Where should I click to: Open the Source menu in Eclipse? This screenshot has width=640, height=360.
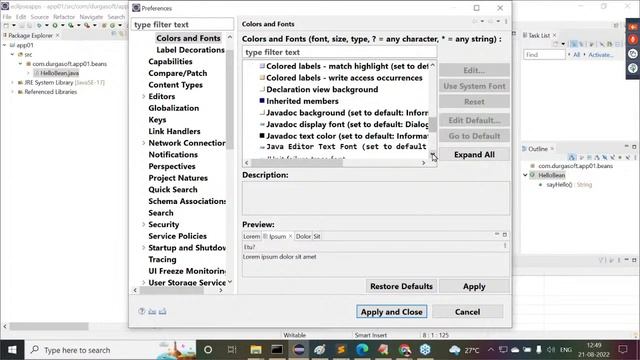(40, 17)
